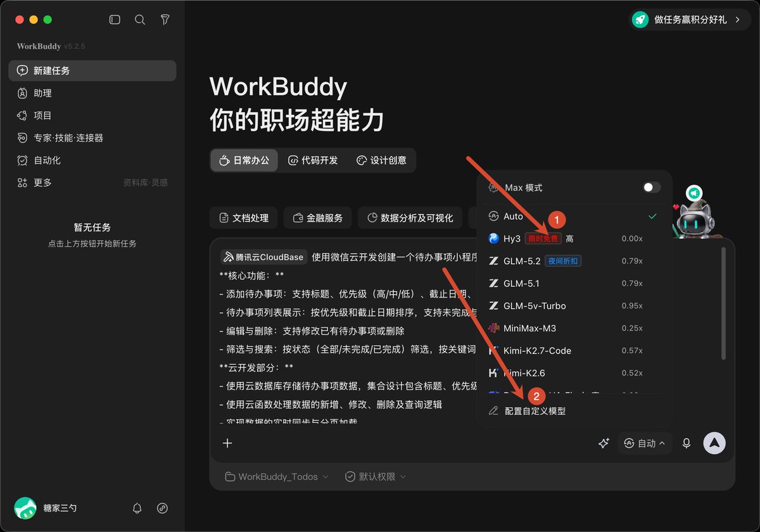Click the filter funnel icon
This screenshot has width=760, height=532.
click(x=165, y=20)
